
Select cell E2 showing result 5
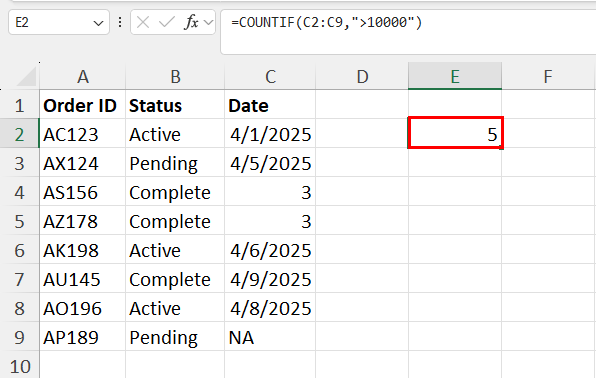(x=455, y=133)
